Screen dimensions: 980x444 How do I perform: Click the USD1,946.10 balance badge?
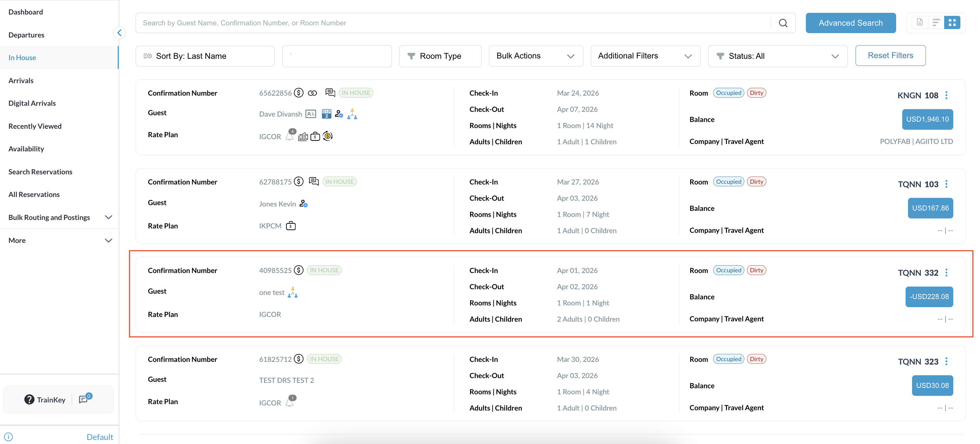click(x=927, y=119)
